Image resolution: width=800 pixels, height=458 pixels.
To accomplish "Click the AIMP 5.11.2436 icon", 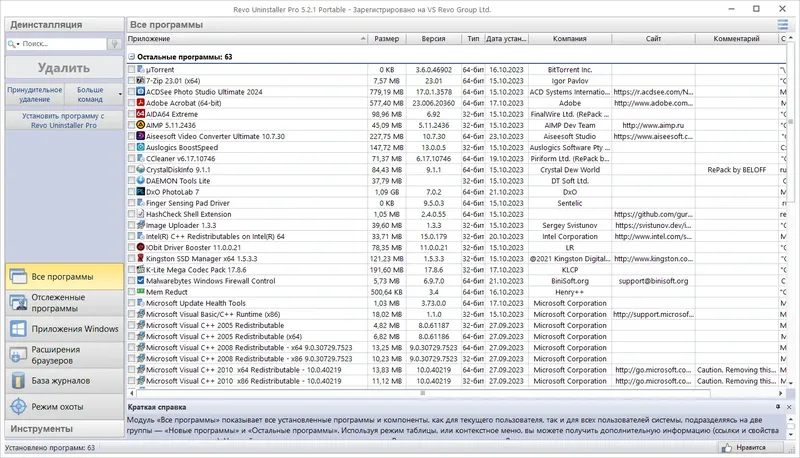I will pyautogui.click(x=141, y=125).
